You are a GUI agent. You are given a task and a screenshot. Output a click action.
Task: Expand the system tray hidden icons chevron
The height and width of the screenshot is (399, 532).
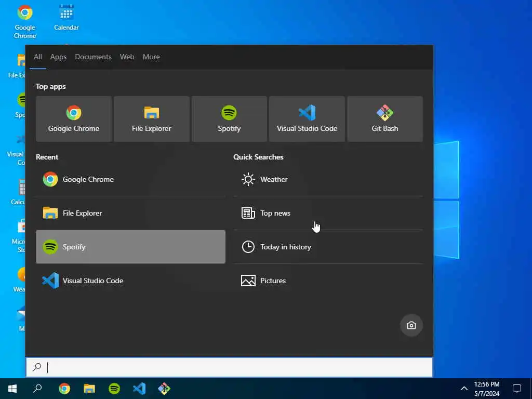click(x=464, y=389)
